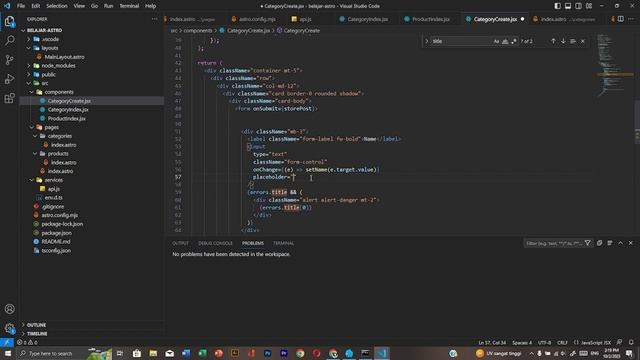Screen dimensions: 640x360
Task: Collapse the layouts folder
Action: pyautogui.click(x=49, y=48)
